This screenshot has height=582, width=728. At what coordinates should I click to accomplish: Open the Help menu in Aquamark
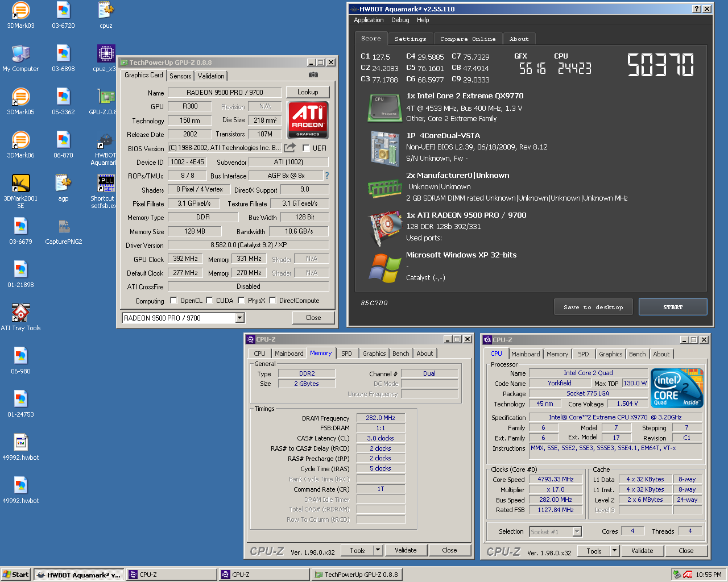(423, 20)
